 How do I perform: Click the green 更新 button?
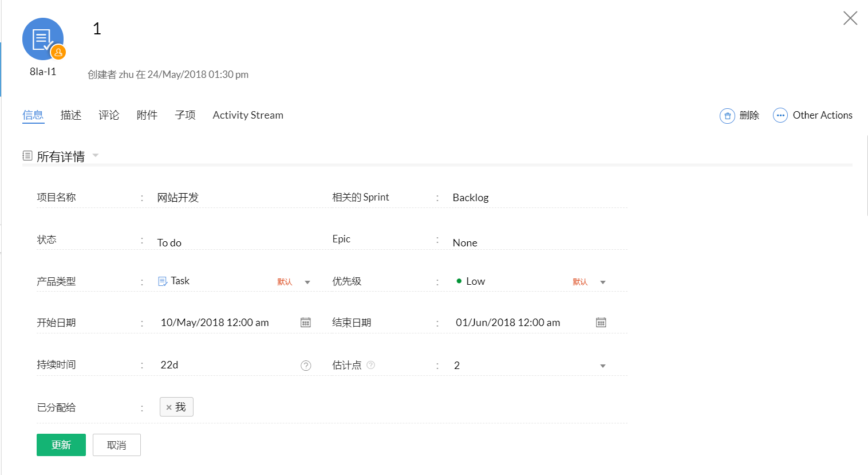[x=61, y=445]
